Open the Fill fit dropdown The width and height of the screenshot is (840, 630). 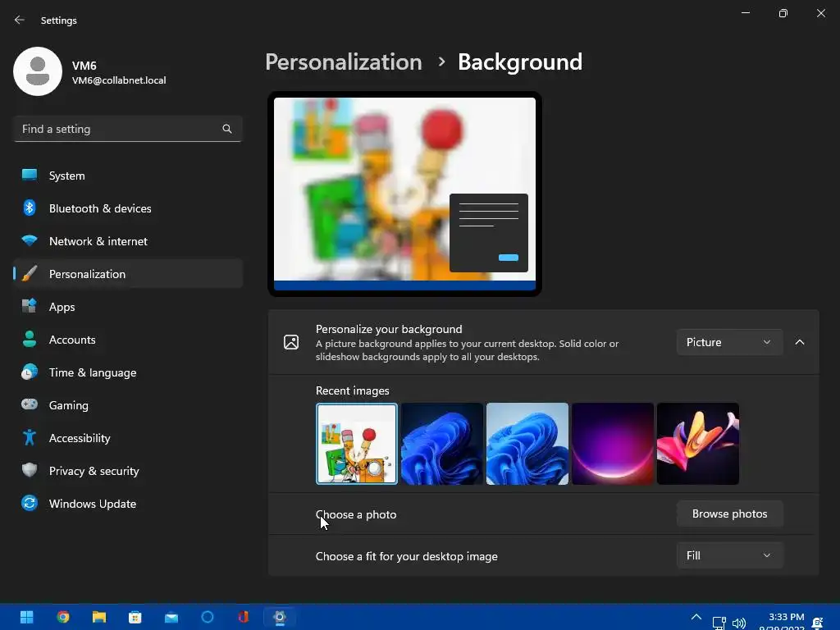coord(729,555)
